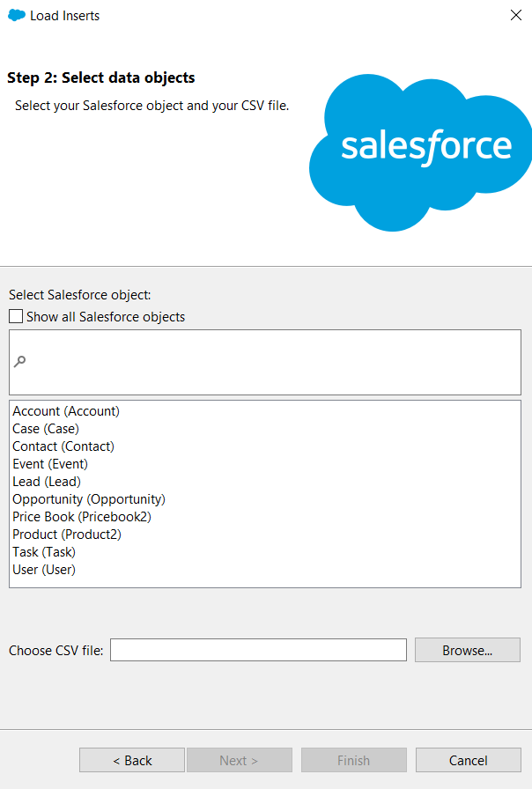The width and height of the screenshot is (532, 789).
Task: Select Case (Case) from the list
Action: click(x=46, y=429)
